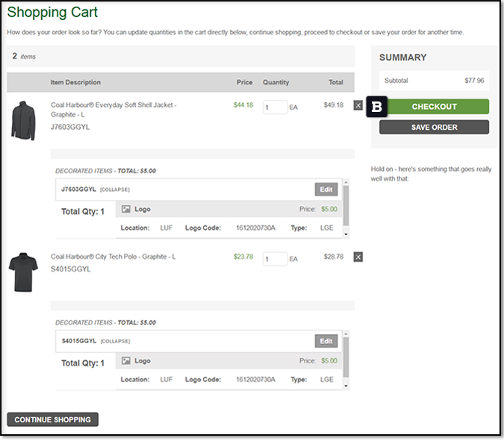Proceed with the green Checkout button
The image size is (504, 441).
coord(434,107)
